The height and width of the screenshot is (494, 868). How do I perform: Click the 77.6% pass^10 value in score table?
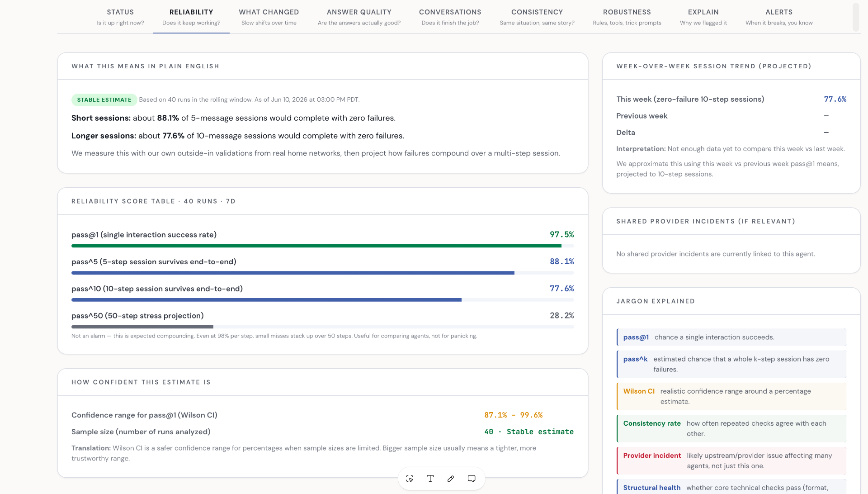pyautogui.click(x=561, y=289)
